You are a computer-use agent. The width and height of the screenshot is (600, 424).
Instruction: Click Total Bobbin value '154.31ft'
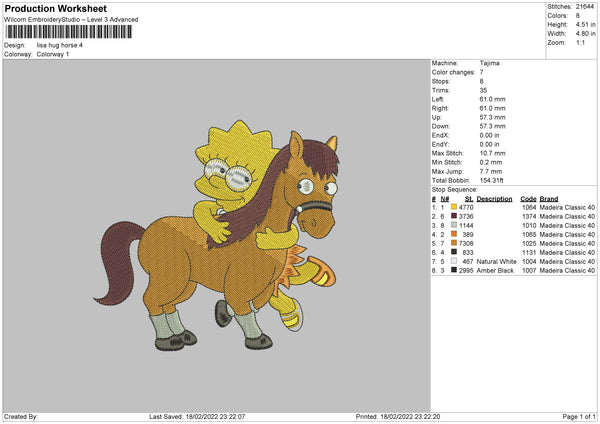click(492, 180)
